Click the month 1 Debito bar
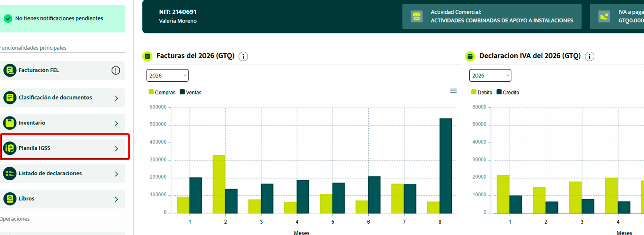This screenshot has width=644, height=235. (x=503, y=194)
